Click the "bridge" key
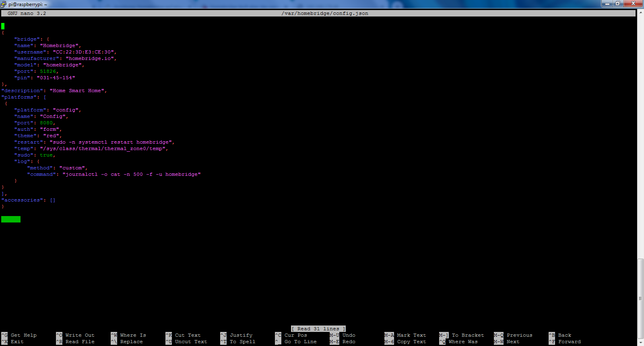This screenshot has height=346, width=644. click(x=27, y=39)
